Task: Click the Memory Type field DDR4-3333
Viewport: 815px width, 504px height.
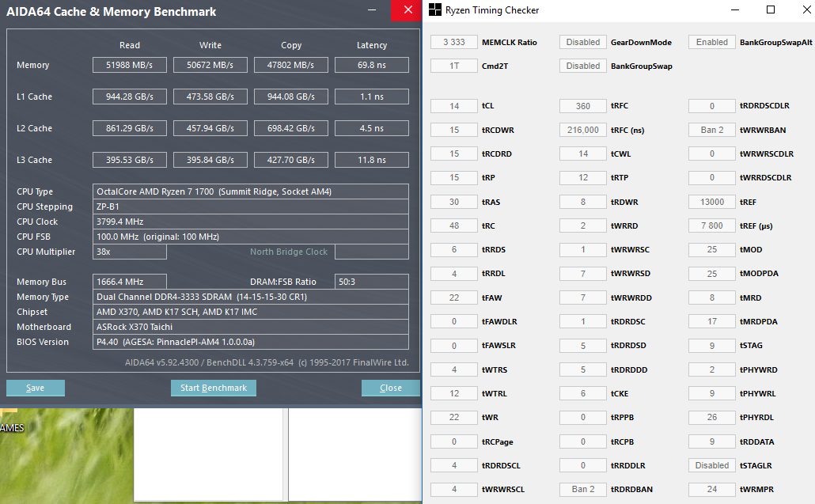Action: (x=251, y=297)
